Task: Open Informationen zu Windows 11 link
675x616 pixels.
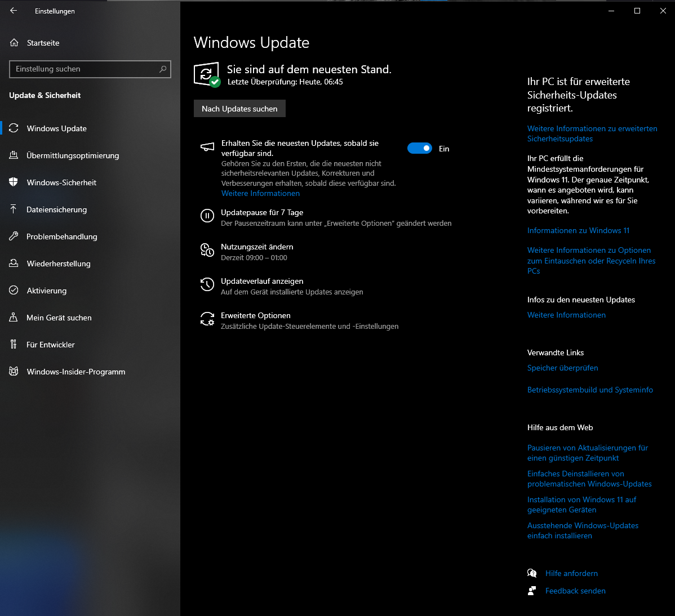Action: (578, 230)
